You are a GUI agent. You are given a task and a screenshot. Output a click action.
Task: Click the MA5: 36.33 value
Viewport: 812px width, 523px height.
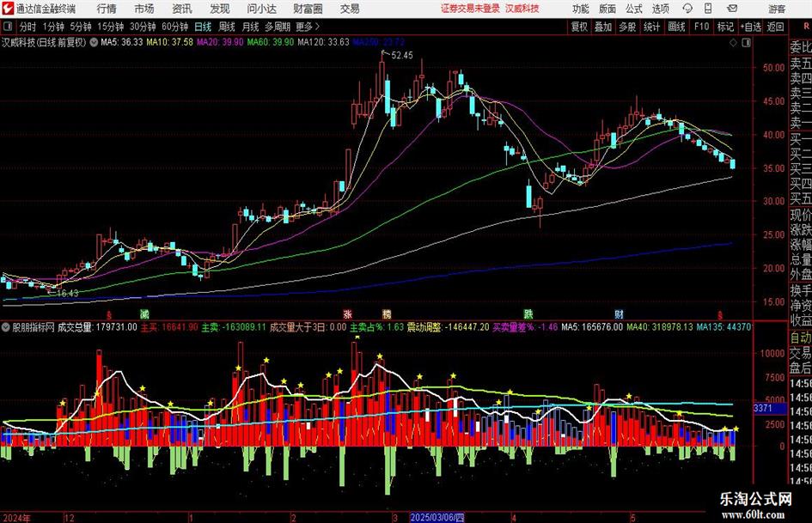(x=121, y=42)
